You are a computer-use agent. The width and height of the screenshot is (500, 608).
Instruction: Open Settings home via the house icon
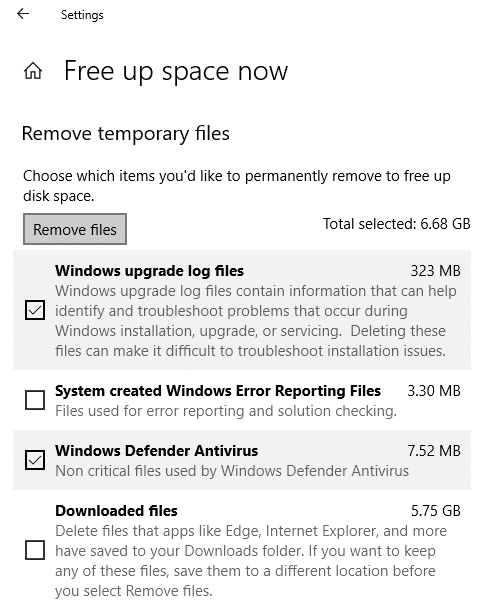[x=33, y=71]
